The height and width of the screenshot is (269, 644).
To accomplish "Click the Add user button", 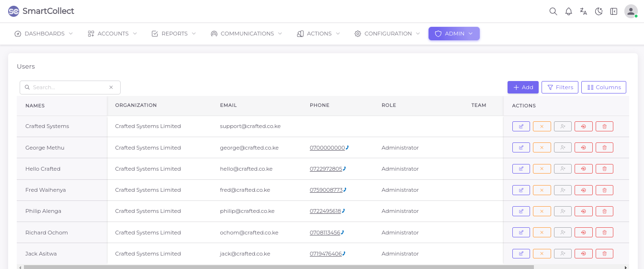I will coord(523,87).
